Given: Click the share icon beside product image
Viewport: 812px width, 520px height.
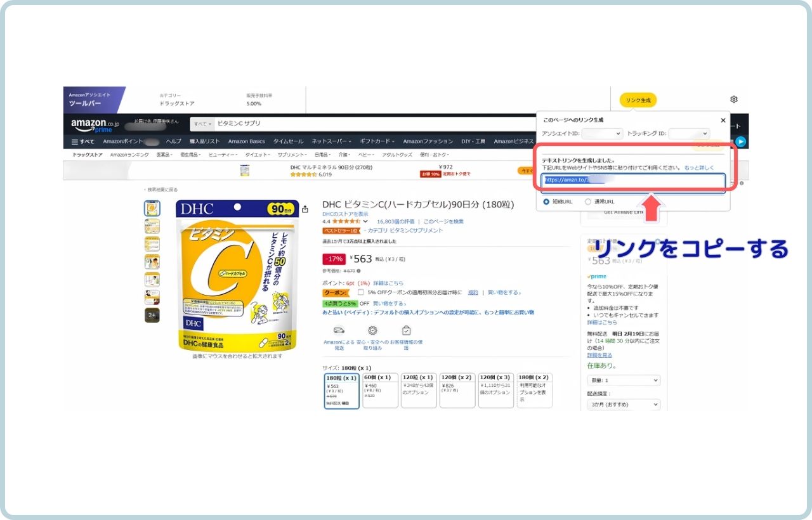Looking at the screenshot, I should tap(305, 209).
